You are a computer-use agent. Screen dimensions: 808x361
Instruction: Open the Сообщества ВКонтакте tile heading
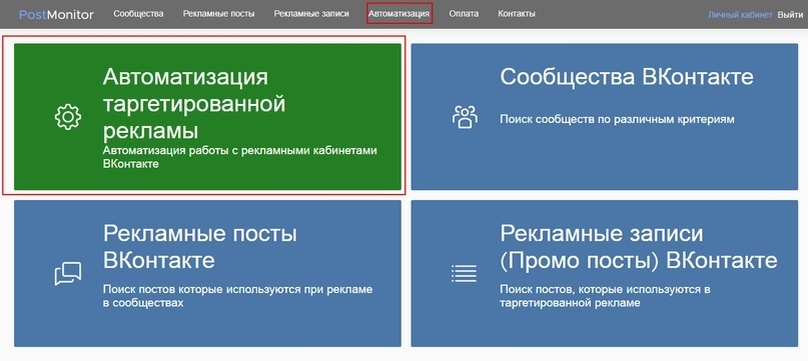click(x=627, y=77)
